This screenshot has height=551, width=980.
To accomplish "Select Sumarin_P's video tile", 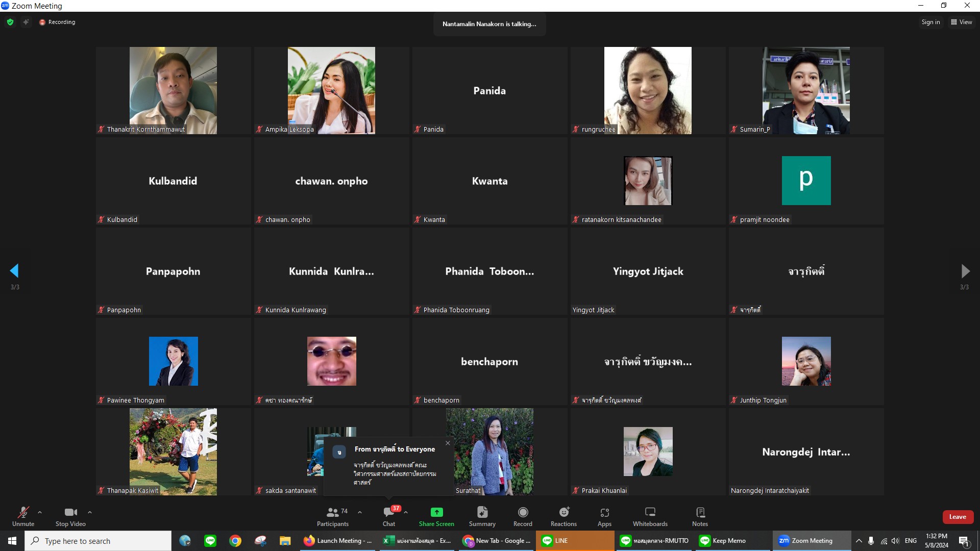I will tap(806, 90).
